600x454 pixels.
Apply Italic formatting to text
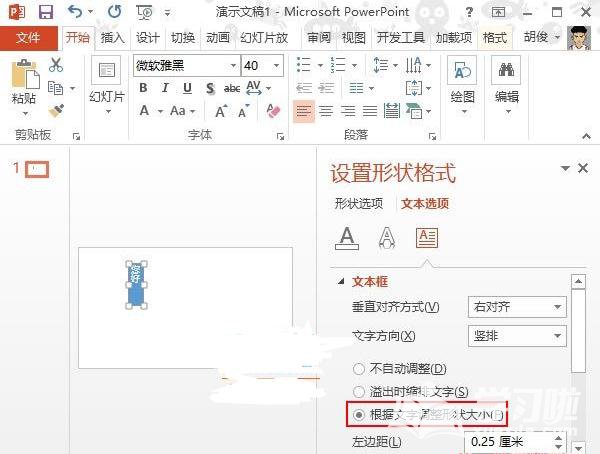(164, 88)
